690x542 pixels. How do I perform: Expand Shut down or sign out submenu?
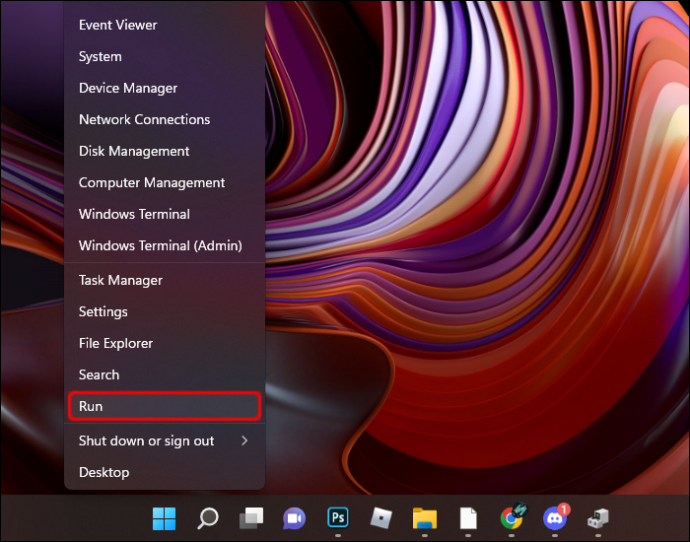[x=165, y=441]
